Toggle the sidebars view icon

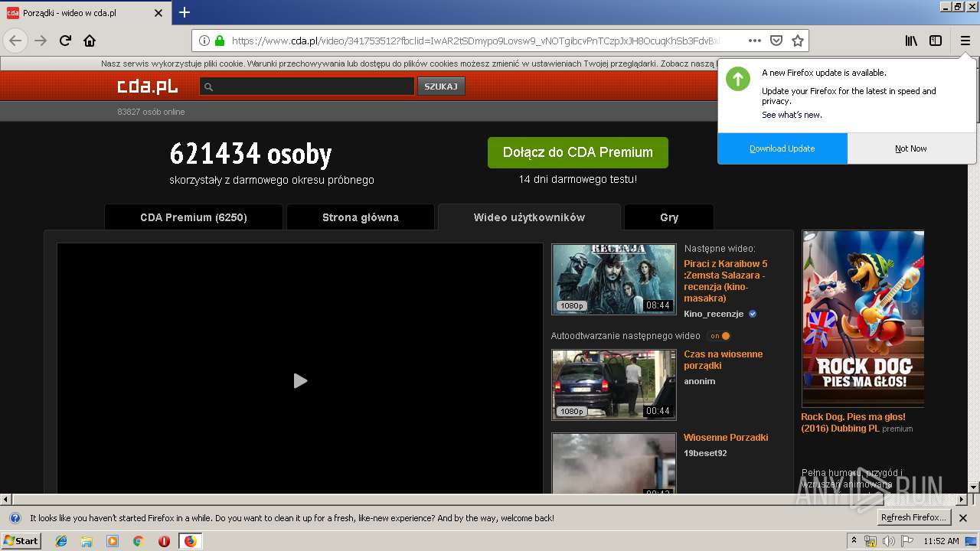(x=936, y=41)
